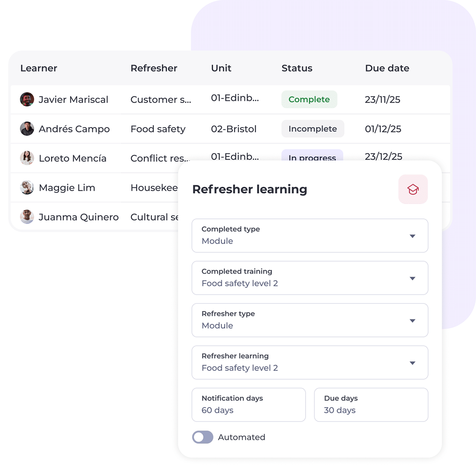Click the Refresher learning panel title
This screenshot has height=470, width=476.
250,189
